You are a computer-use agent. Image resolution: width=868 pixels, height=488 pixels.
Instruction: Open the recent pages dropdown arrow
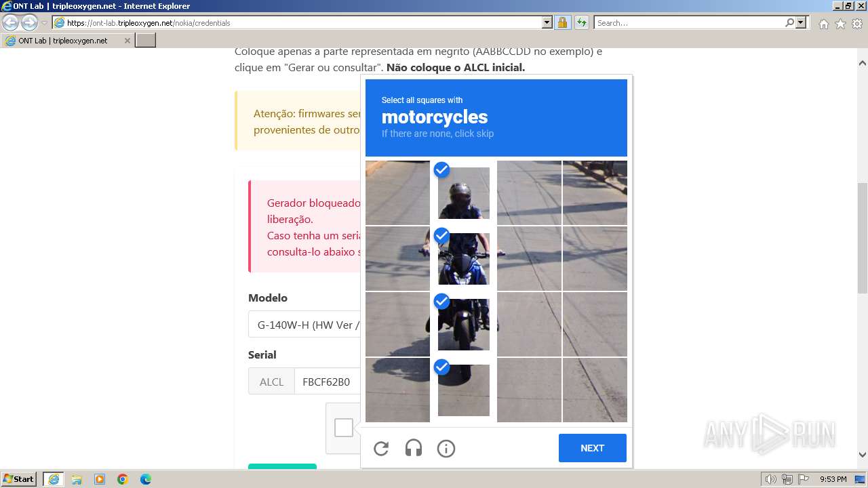(x=44, y=23)
